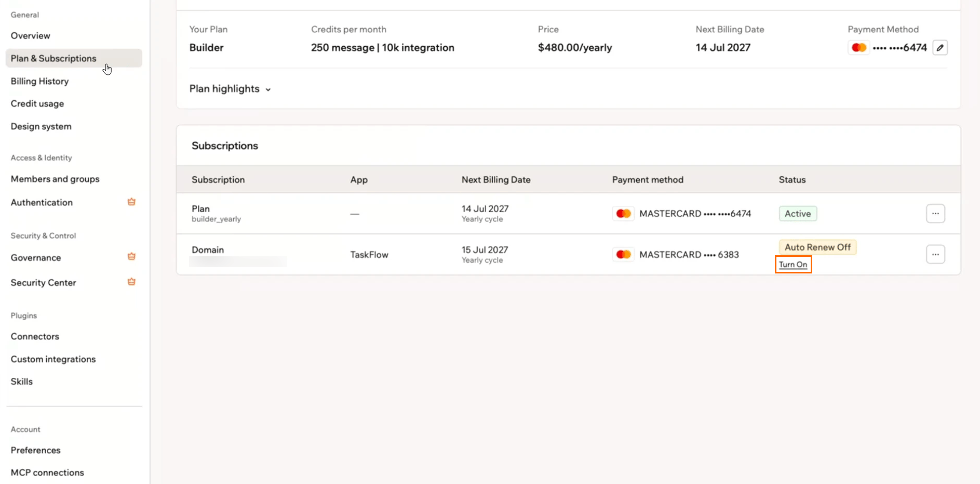The height and width of the screenshot is (484, 980).
Task: Click the Status column header
Action: 792,180
